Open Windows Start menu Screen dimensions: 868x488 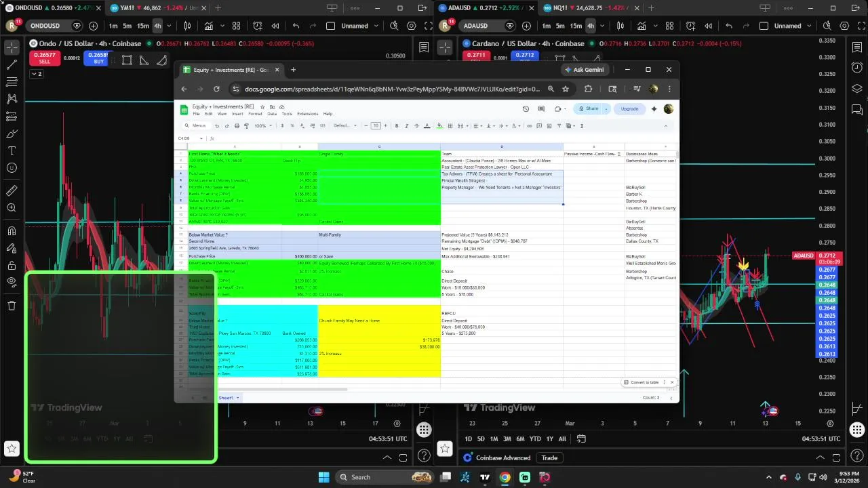point(323,477)
